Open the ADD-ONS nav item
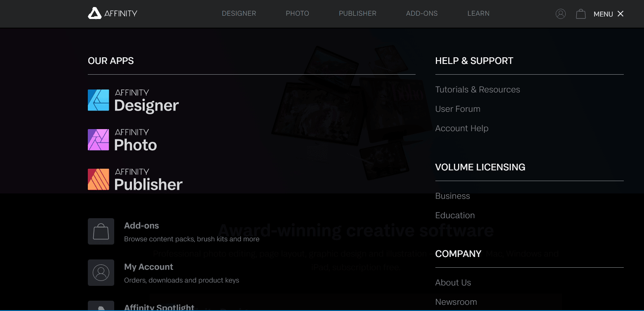 coord(422,14)
